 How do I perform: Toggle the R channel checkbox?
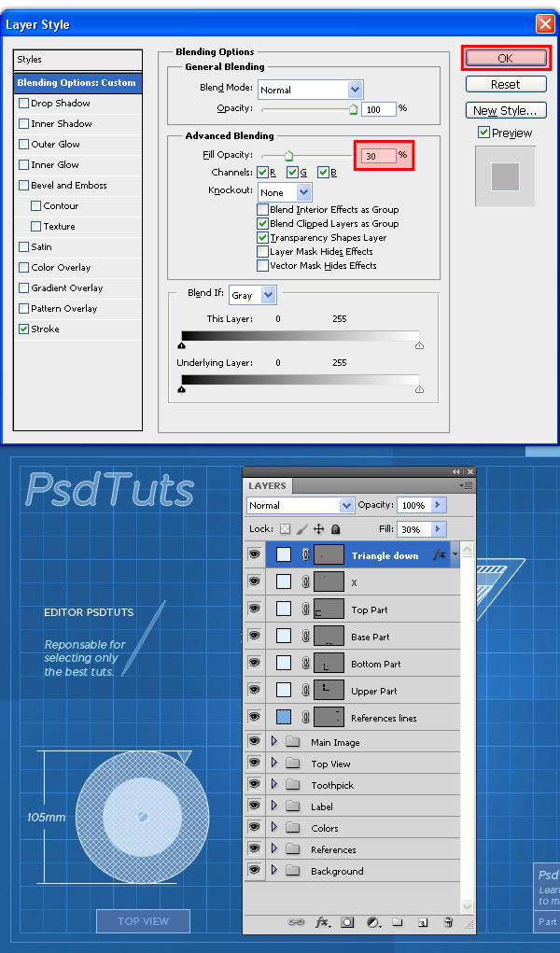[x=262, y=173]
